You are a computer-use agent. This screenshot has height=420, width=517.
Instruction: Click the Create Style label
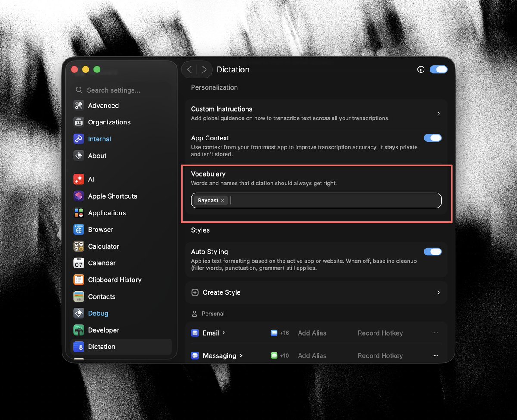pyautogui.click(x=221, y=292)
